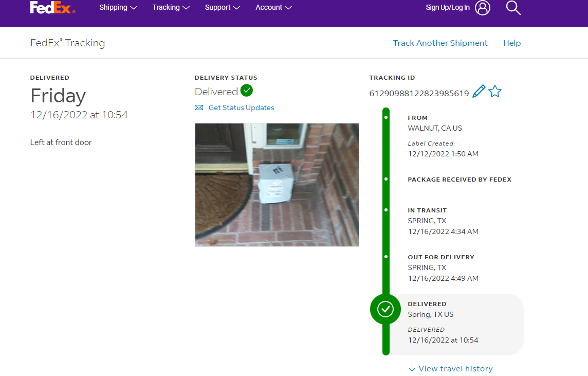Open the Help link
Image resolution: width=588 pixels, height=376 pixels.
pos(512,43)
